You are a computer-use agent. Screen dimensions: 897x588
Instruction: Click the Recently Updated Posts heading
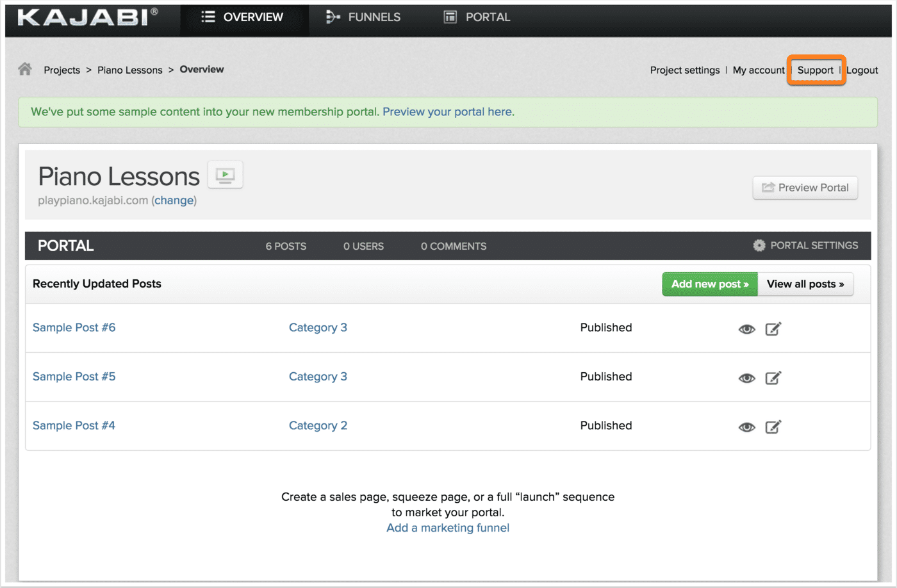(x=97, y=284)
